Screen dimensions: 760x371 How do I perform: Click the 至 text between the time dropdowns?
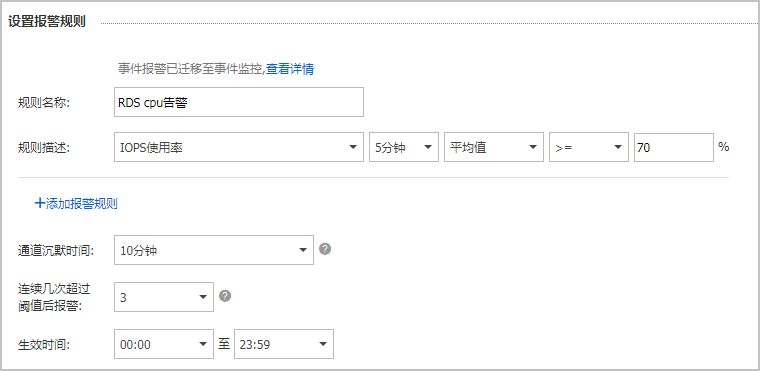click(x=223, y=344)
